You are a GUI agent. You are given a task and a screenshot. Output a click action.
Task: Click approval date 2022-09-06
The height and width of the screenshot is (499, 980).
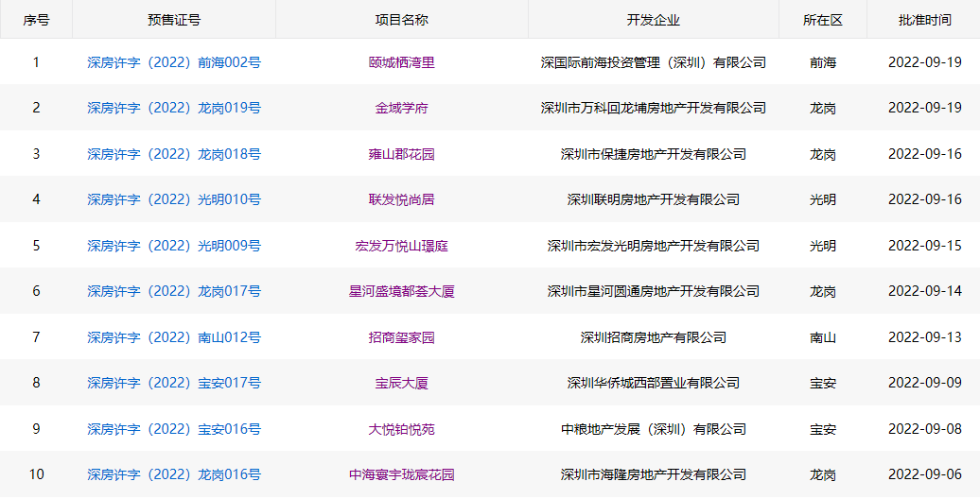[924, 474]
